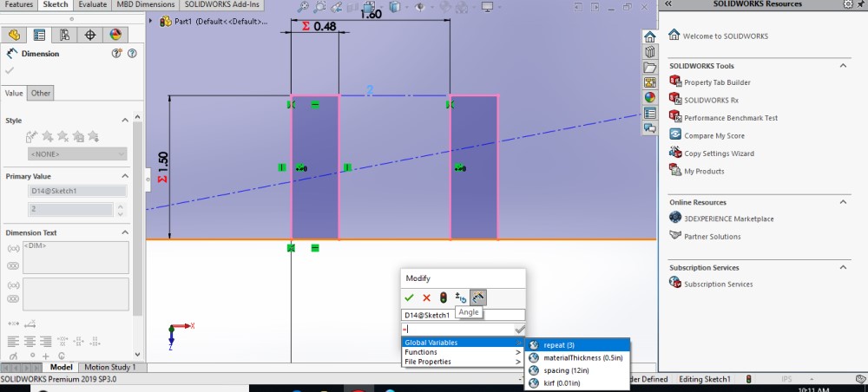Viewport: 868px width, 392px height.
Task: Click the detailed help icon with star
Action: tap(117, 54)
